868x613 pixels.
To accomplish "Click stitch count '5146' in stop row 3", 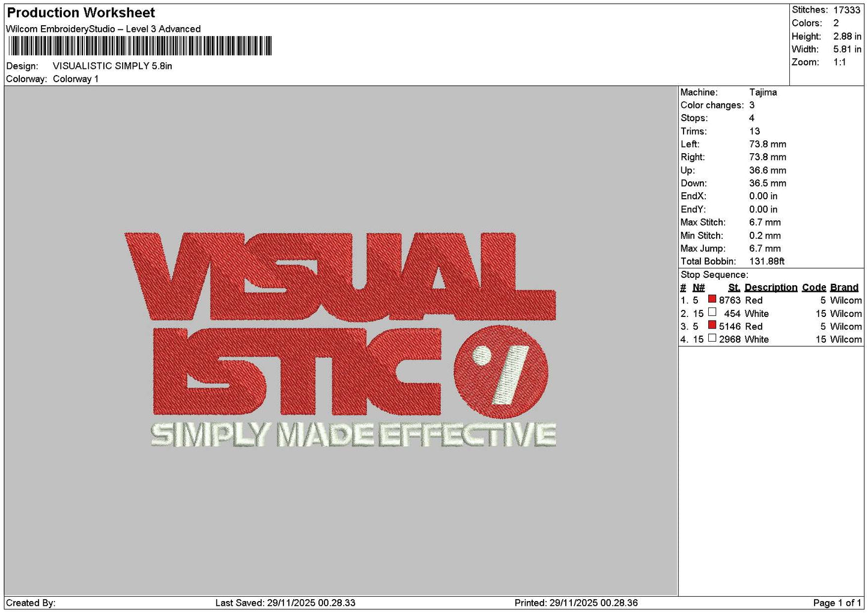I will click(730, 327).
